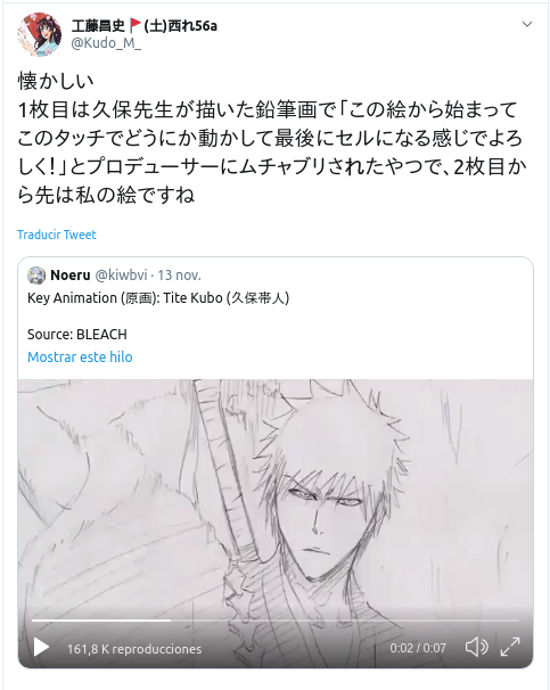The image size is (550, 690).
Task: Open the 13 nov. timestamp
Action: tap(179, 275)
